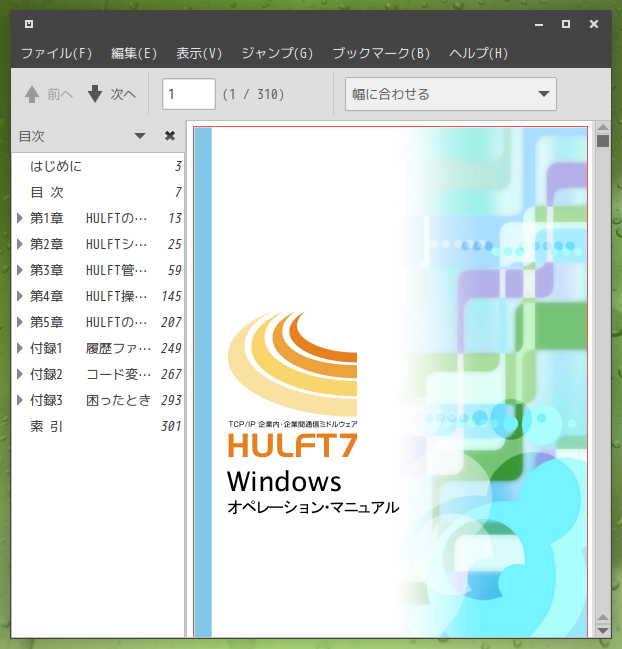Click page number 25 of 第2章
622x649 pixels.
pyautogui.click(x=175, y=244)
